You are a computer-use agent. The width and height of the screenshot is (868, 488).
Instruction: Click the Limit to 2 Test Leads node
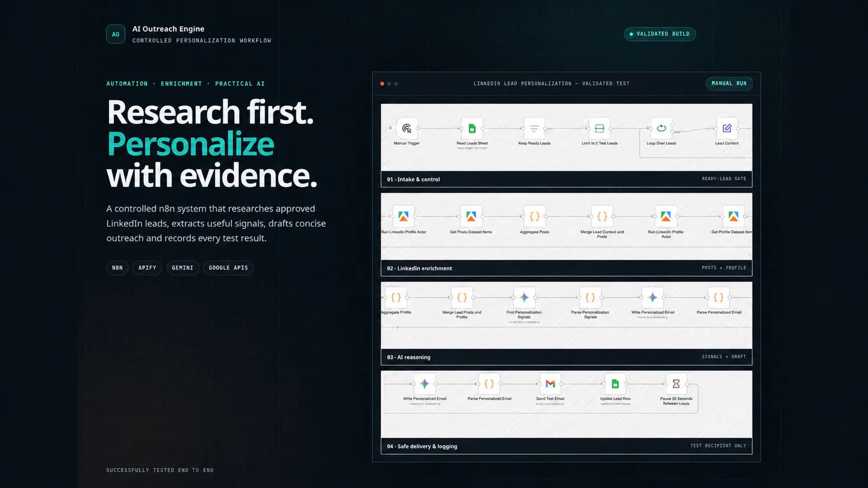pyautogui.click(x=599, y=129)
